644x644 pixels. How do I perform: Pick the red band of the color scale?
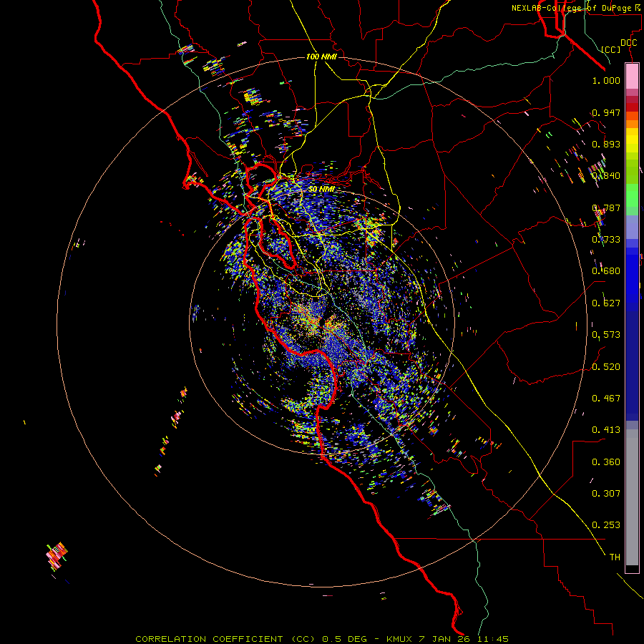632,107
